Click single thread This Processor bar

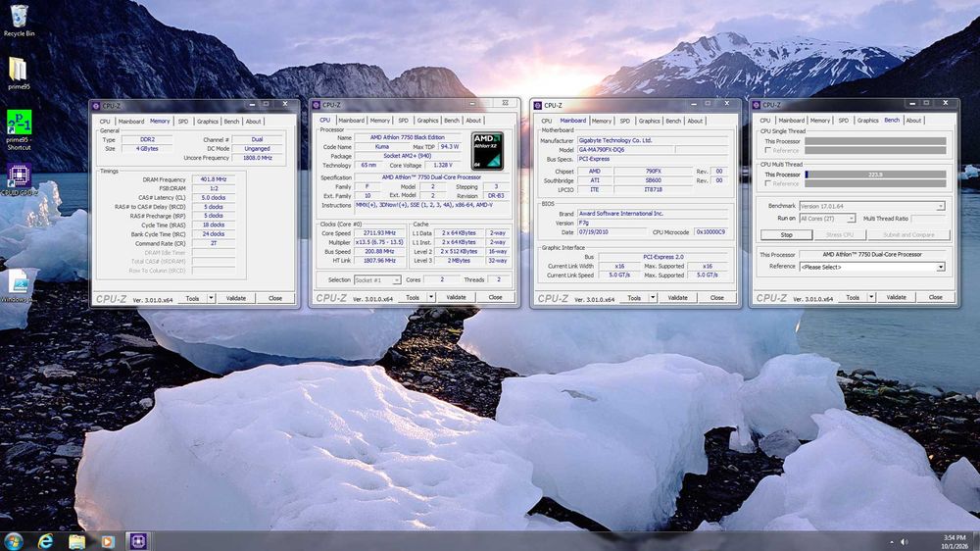[x=875, y=141]
